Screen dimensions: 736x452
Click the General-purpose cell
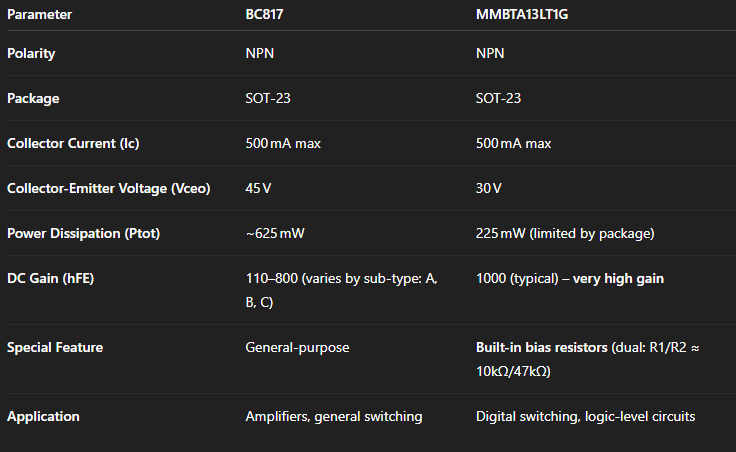click(x=297, y=347)
